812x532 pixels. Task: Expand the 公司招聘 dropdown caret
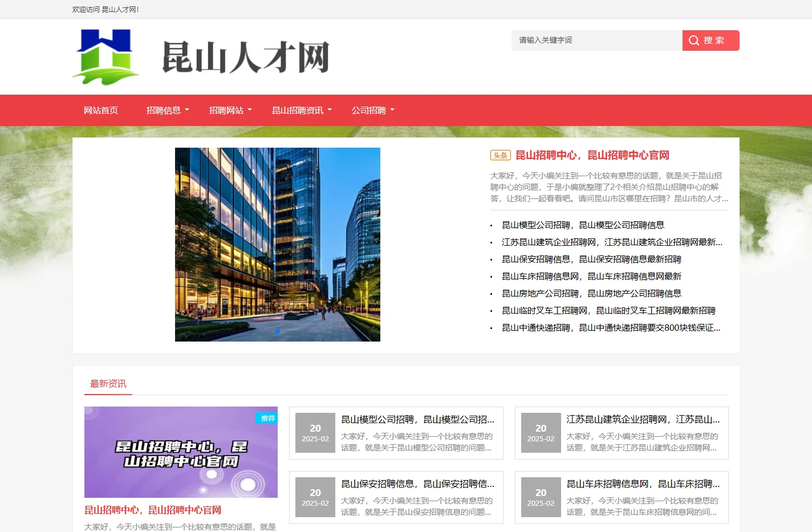(x=392, y=110)
